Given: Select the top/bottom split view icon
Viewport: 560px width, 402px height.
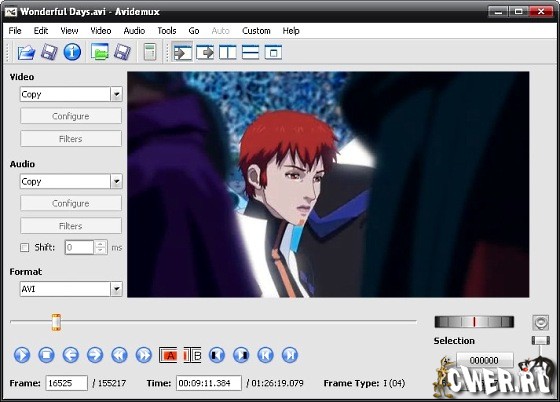Looking at the screenshot, I should 250,52.
